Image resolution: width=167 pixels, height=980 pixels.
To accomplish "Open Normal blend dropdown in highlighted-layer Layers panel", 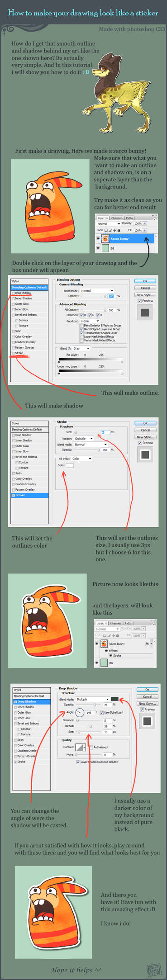I will pos(109,224).
